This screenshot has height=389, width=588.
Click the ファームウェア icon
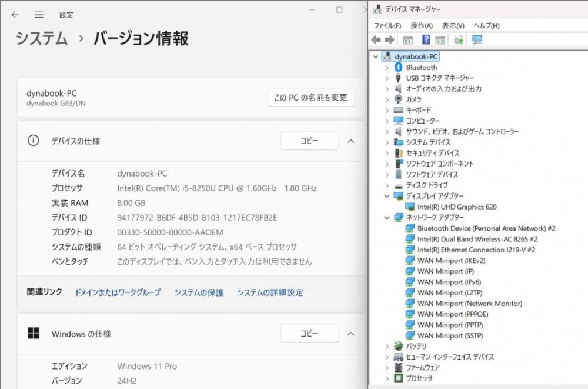[398, 368]
